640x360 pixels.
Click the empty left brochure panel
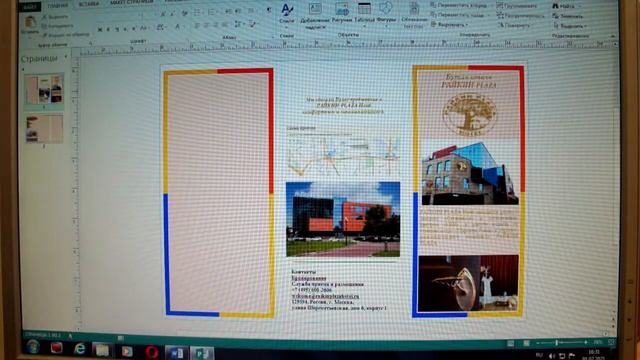pos(219,193)
